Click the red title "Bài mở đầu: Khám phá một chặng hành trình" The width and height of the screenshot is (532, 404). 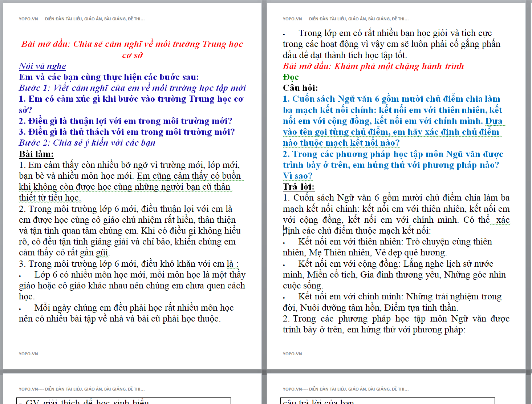[x=373, y=66]
